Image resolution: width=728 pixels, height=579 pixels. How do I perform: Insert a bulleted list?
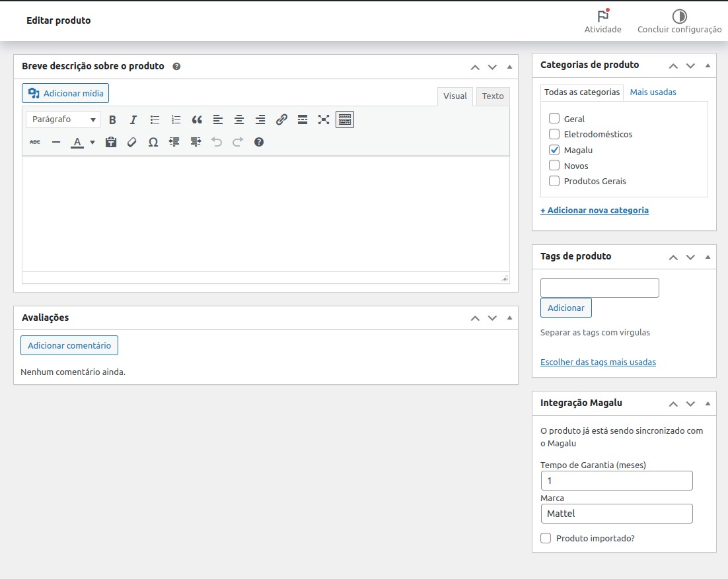[155, 119]
